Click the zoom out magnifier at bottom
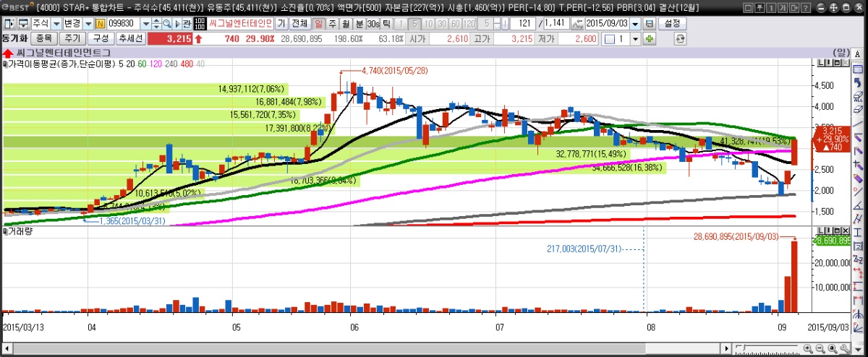The image size is (868, 357). point(820,348)
